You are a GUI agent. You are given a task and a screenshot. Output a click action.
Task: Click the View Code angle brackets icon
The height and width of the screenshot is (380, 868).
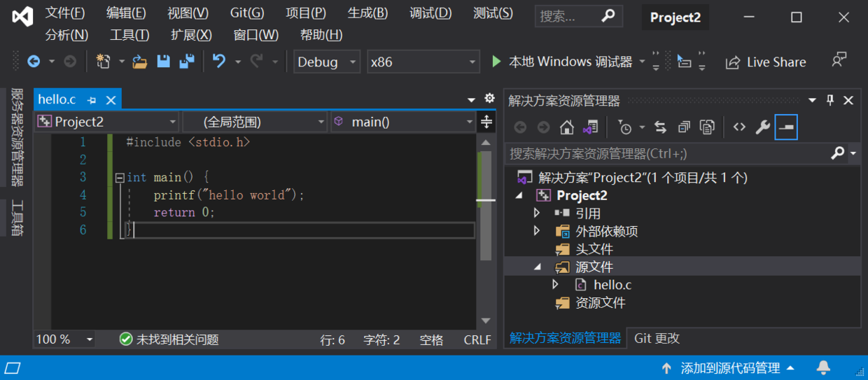[x=739, y=127]
